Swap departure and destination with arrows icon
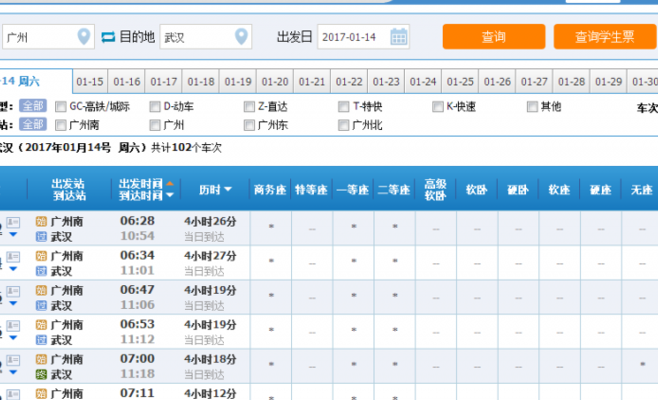Screen dimensions: 658x400 [108, 37]
